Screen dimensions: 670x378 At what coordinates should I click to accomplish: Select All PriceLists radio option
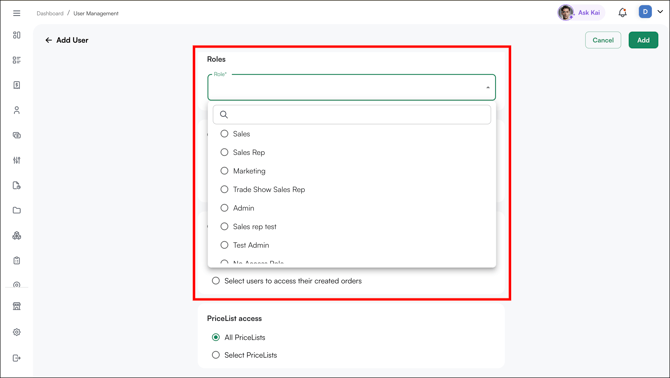click(x=216, y=337)
